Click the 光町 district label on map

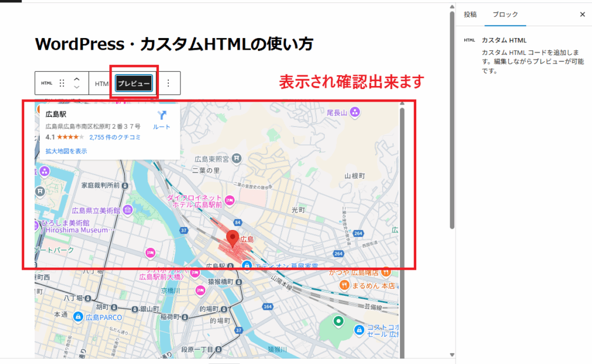pos(298,210)
